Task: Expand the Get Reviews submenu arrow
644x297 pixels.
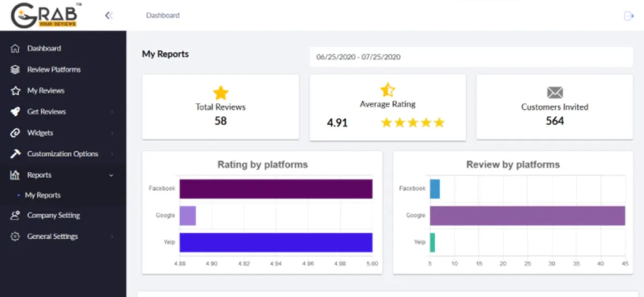Action: [112, 112]
